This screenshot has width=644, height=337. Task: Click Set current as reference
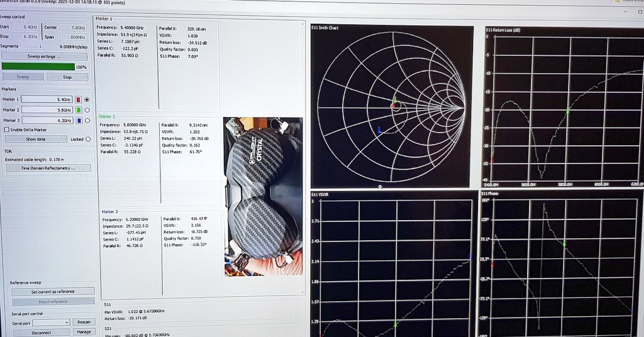[x=53, y=292]
